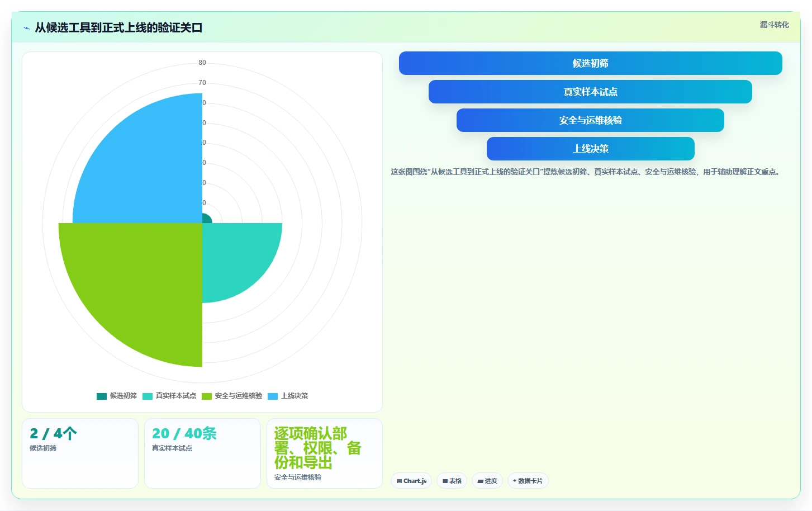
Task: Toggle the 安全与运维核验 legend color swatch
Action: click(207, 396)
